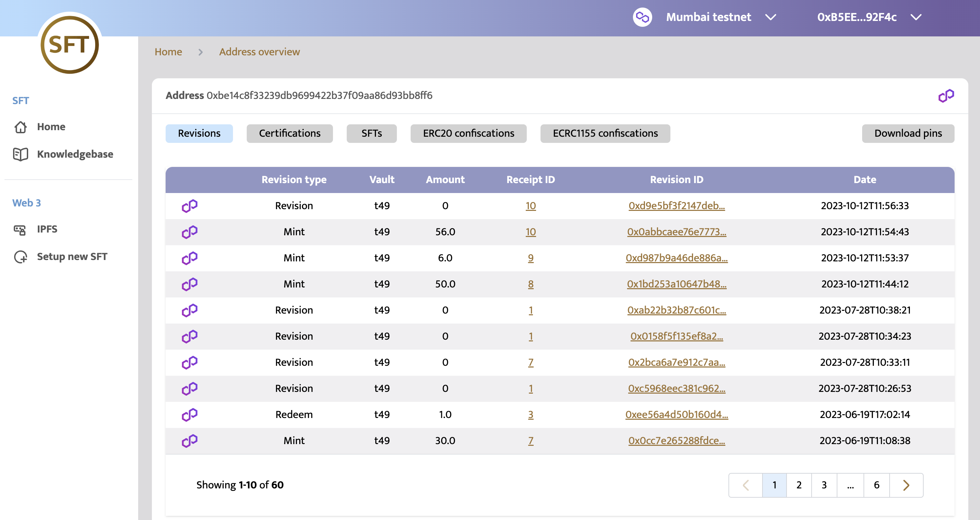Open revision 0x0cc7e265288fdce...
This screenshot has height=520, width=980.
(x=676, y=441)
